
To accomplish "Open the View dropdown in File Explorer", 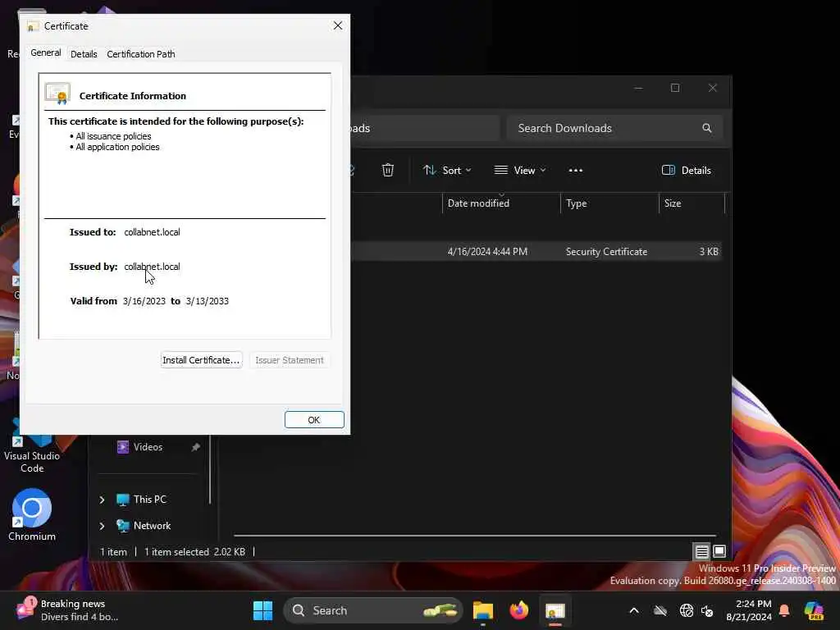I will tap(519, 171).
